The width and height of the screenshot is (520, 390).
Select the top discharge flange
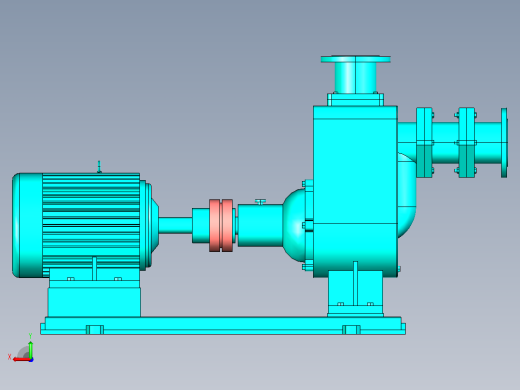coord(356,60)
